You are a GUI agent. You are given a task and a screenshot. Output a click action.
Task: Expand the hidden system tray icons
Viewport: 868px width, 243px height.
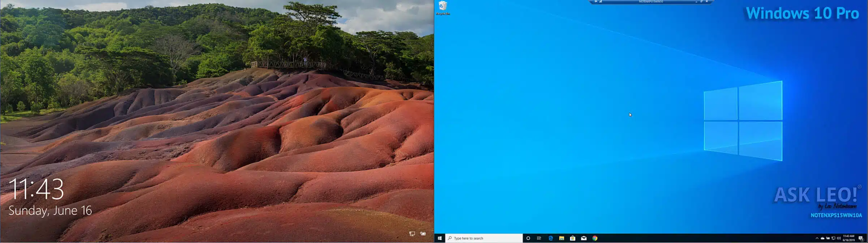(x=817, y=238)
